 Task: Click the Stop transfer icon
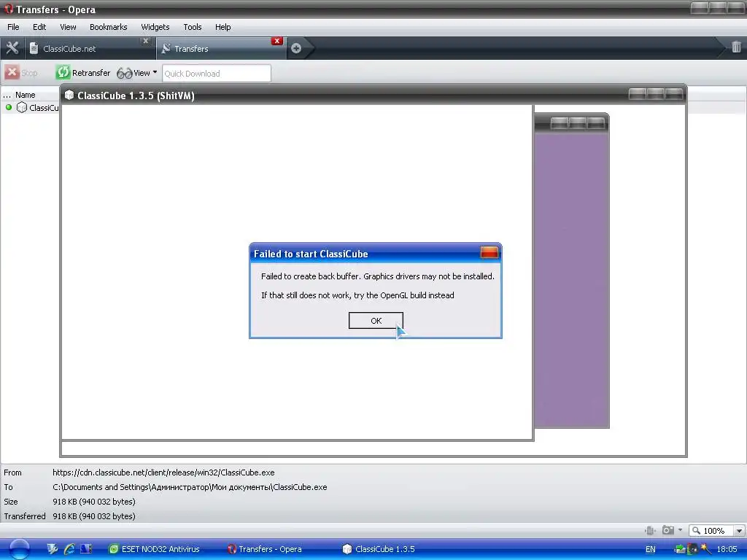12,72
